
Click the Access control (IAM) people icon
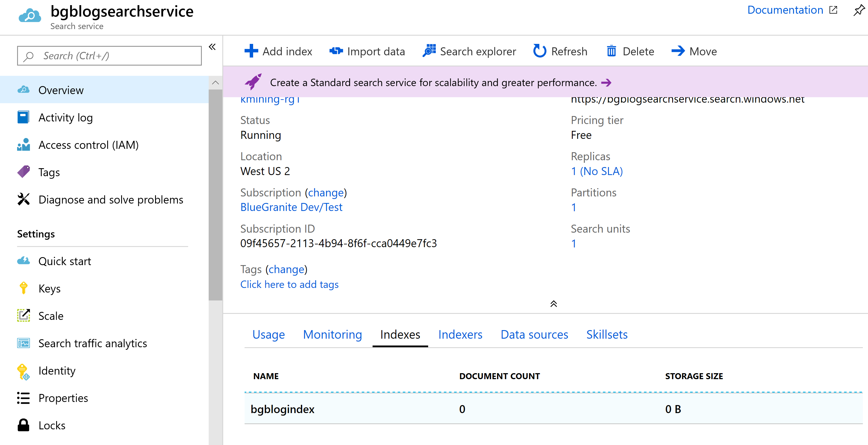point(23,145)
